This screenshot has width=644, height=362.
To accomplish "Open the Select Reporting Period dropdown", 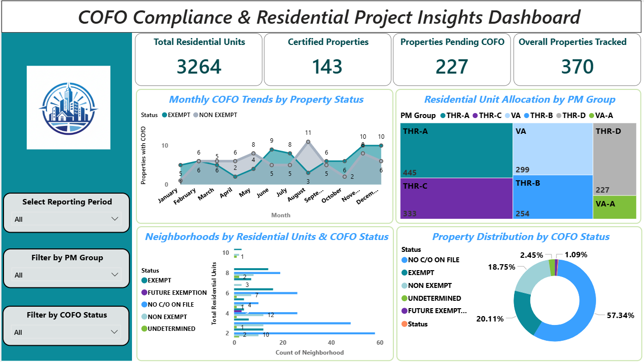I will tap(66, 219).
